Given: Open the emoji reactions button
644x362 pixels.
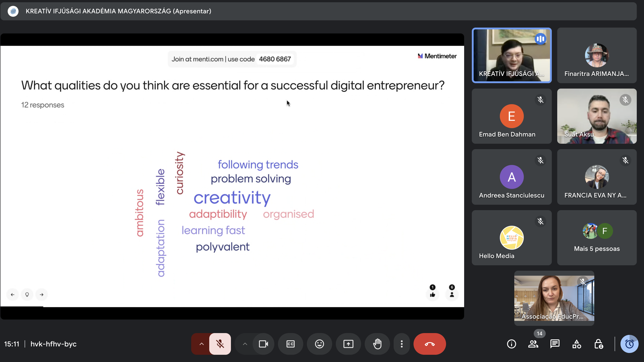Looking at the screenshot, I should [x=319, y=344].
